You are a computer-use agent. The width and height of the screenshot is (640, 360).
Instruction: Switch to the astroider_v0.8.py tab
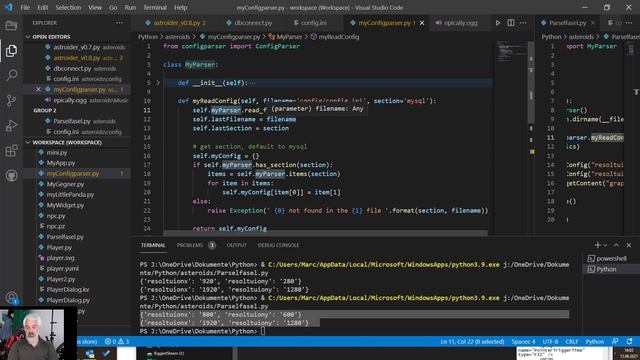(x=176, y=23)
